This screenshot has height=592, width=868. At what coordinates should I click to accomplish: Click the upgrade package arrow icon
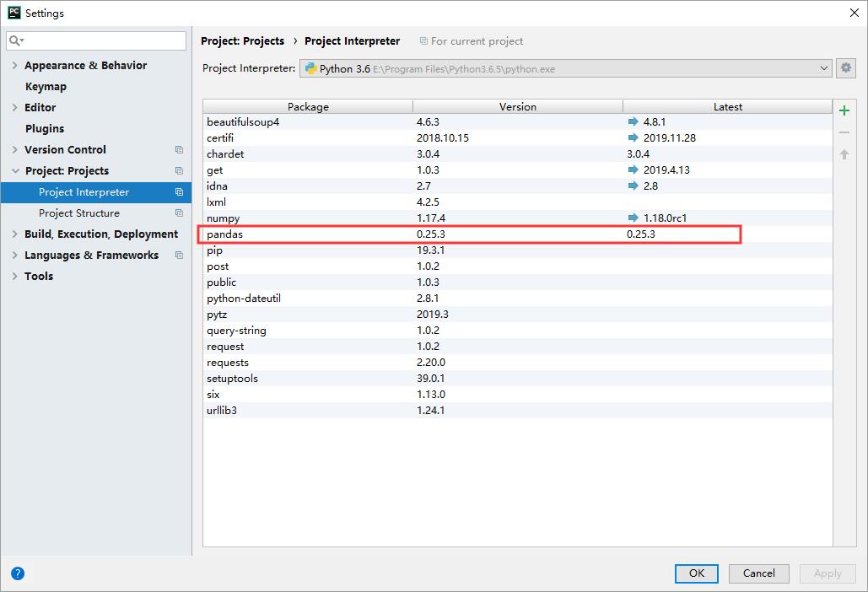844,154
